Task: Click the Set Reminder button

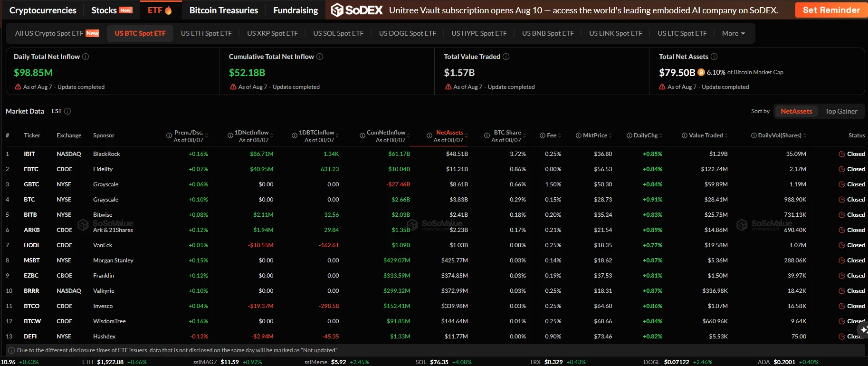Action: pos(831,10)
